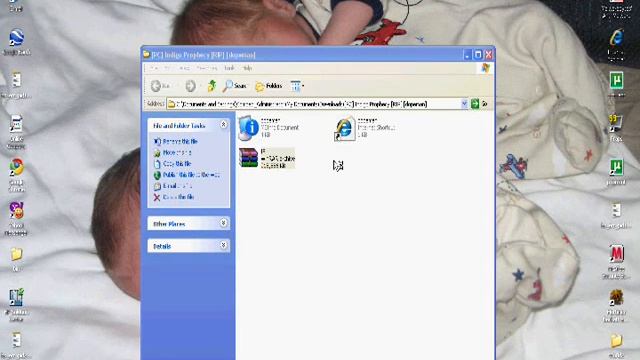Click Rename this file link

(x=180, y=141)
